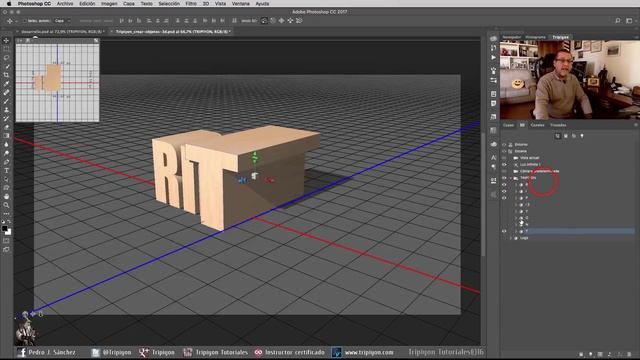640x360 pixels.
Task: Open the Capa auto-select dropdown
Action: coord(62,21)
